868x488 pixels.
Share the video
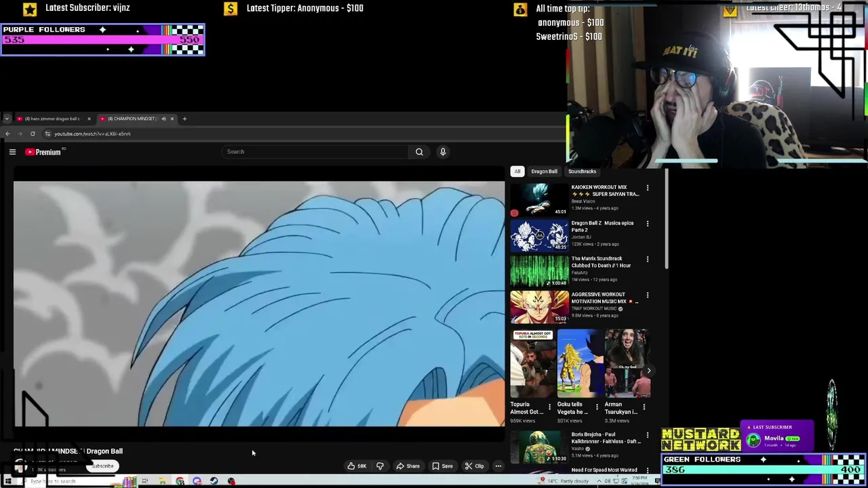pyautogui.click(x=408, y=466)
